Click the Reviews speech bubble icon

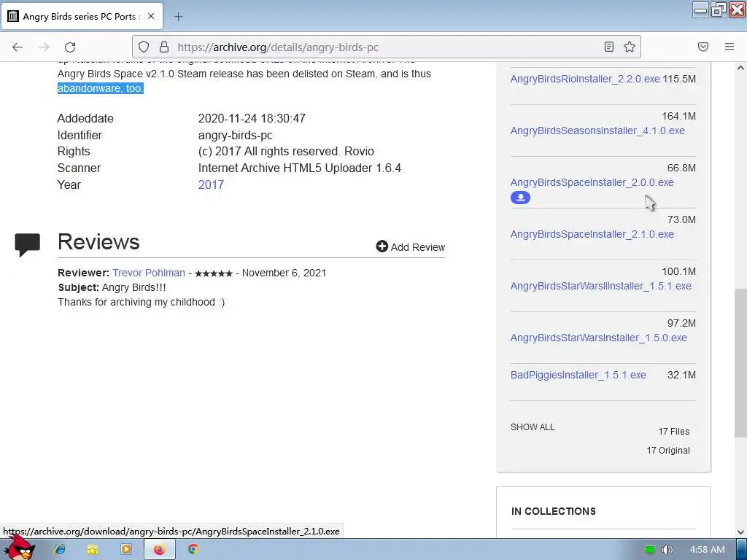[27, 245]
